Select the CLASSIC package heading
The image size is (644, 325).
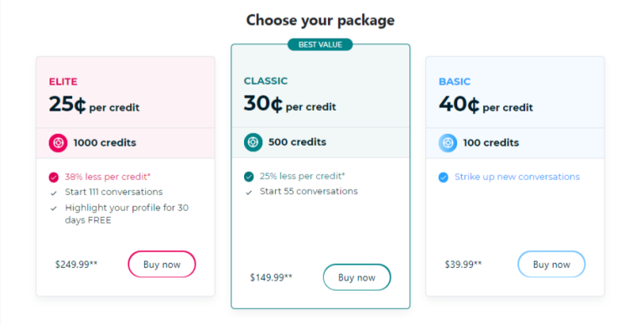(266, 81)
